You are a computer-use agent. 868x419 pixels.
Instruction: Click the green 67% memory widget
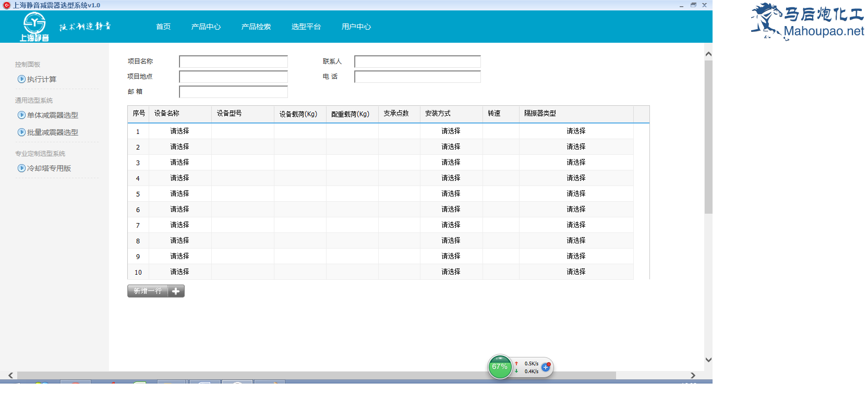[500, 367]
